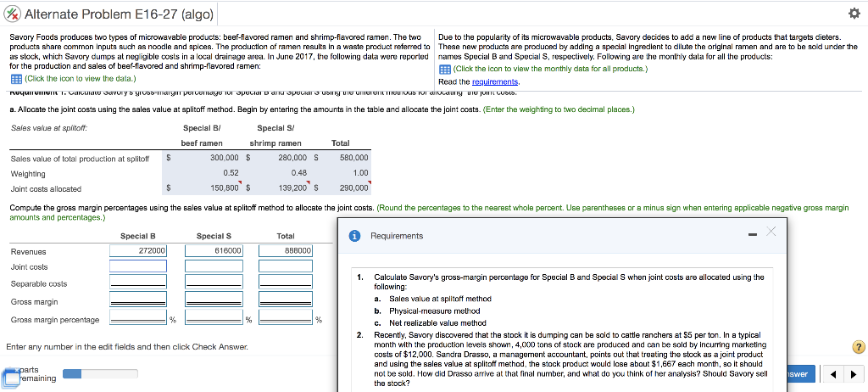Click Special S Joint costs field
Viewport: 868px width, 392px height.
click(x=214, y=266)
